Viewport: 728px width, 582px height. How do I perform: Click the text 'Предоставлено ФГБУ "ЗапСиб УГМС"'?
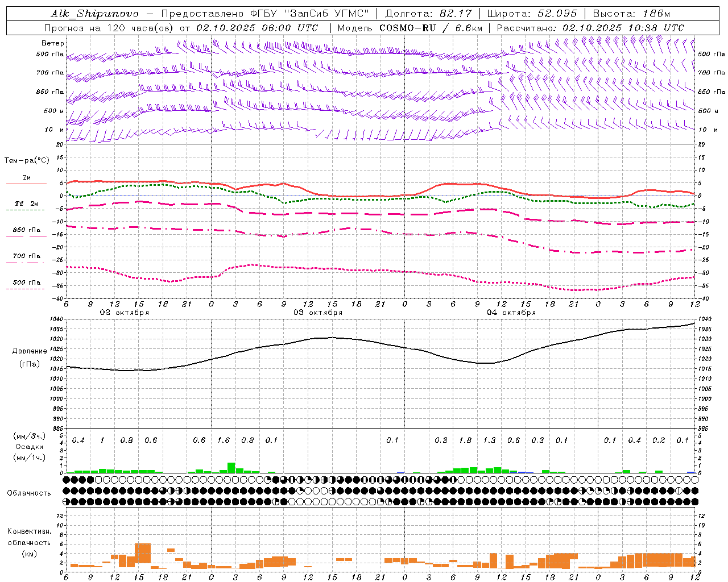coord(266,14)
